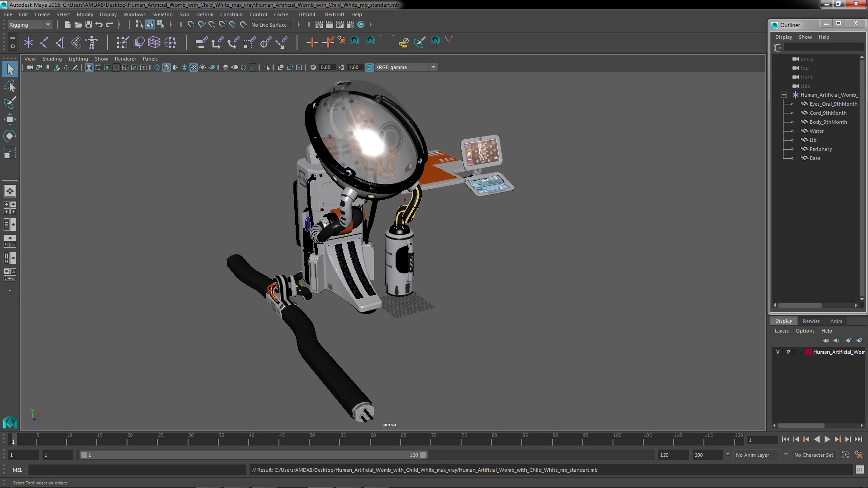The height and width of the screenshot is (488, 868).
Task: Toggle V visibility of Human_Artificial_Womb layer
Action: coord(778,352)
